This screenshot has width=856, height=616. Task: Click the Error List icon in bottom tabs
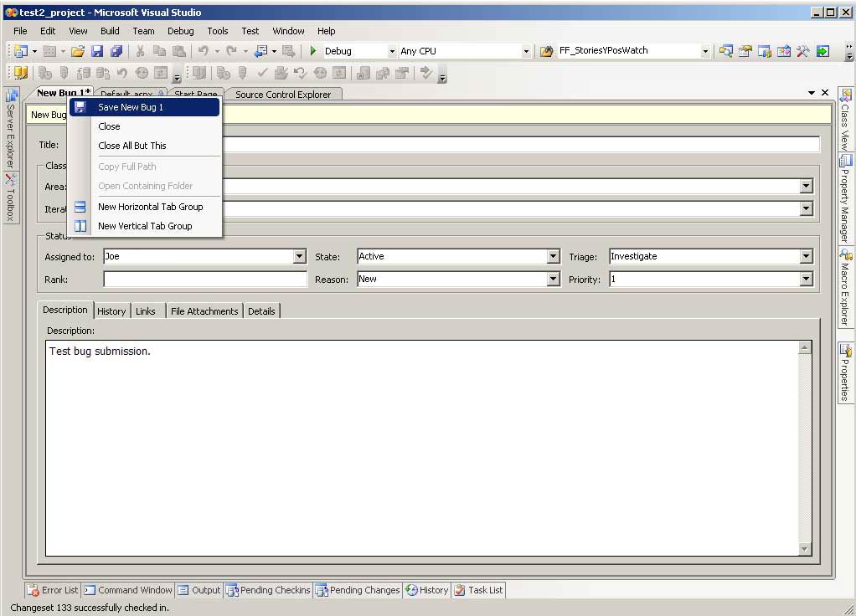34,590
